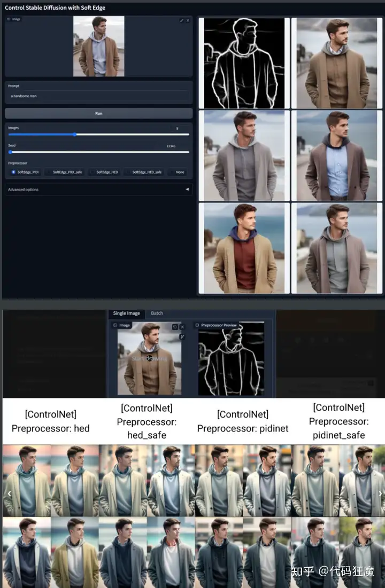Click the Start drawing canvas image
The image size is (385, 588).
[x=150, y=358]
